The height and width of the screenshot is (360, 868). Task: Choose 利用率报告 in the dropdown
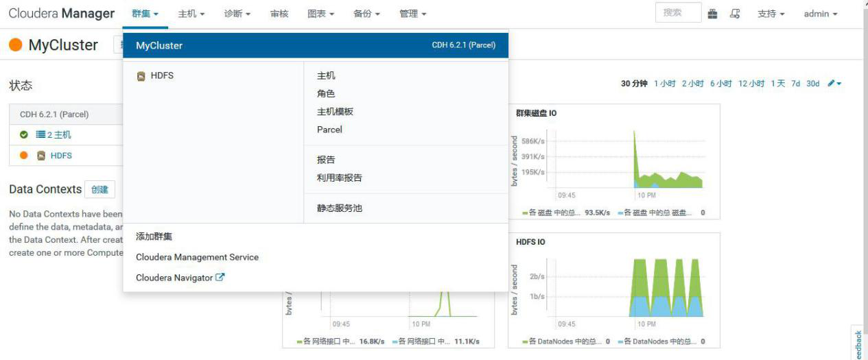point(339,178)
